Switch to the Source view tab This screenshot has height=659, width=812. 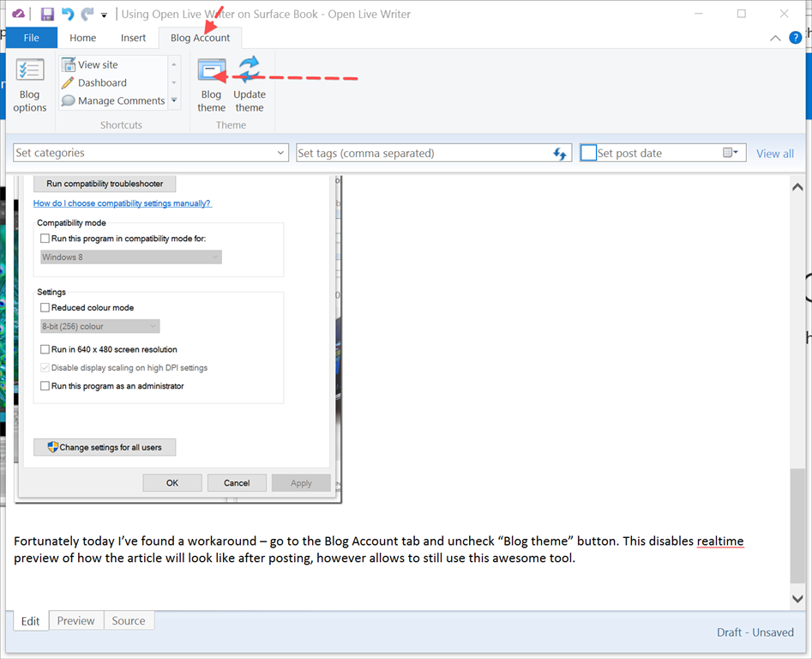click(x=129, y=620)
